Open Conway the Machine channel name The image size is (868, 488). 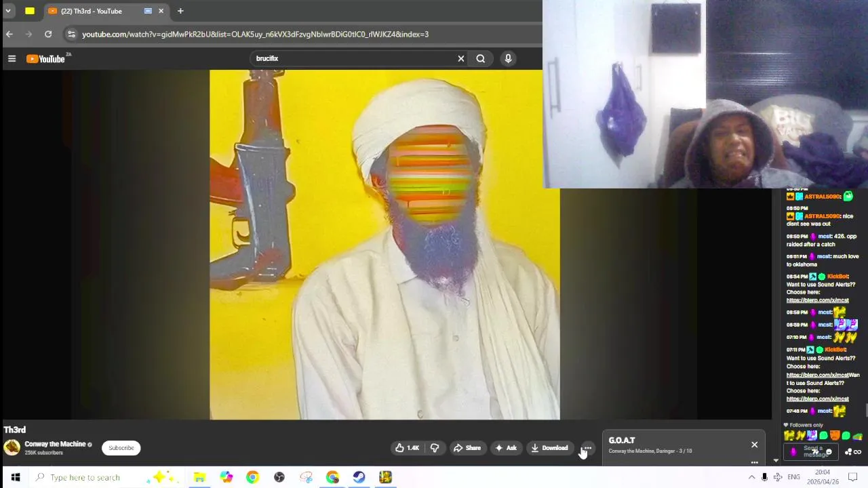(55, 444)
